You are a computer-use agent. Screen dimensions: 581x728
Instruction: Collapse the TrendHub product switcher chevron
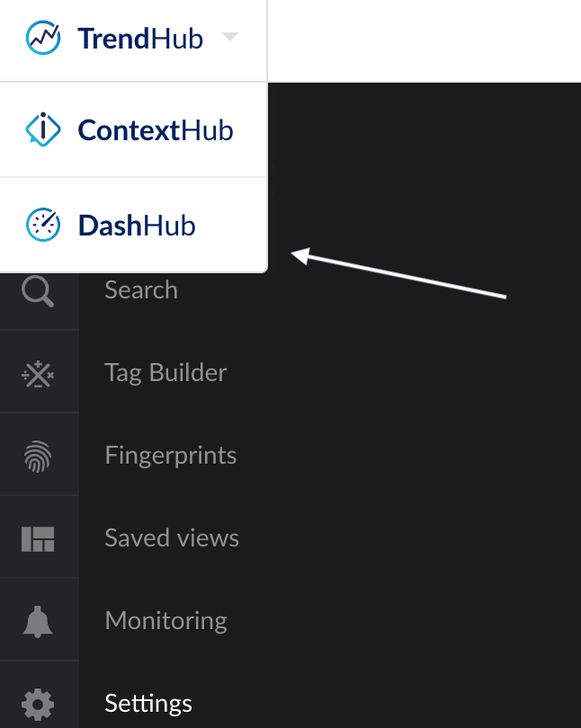coord(230,38)
